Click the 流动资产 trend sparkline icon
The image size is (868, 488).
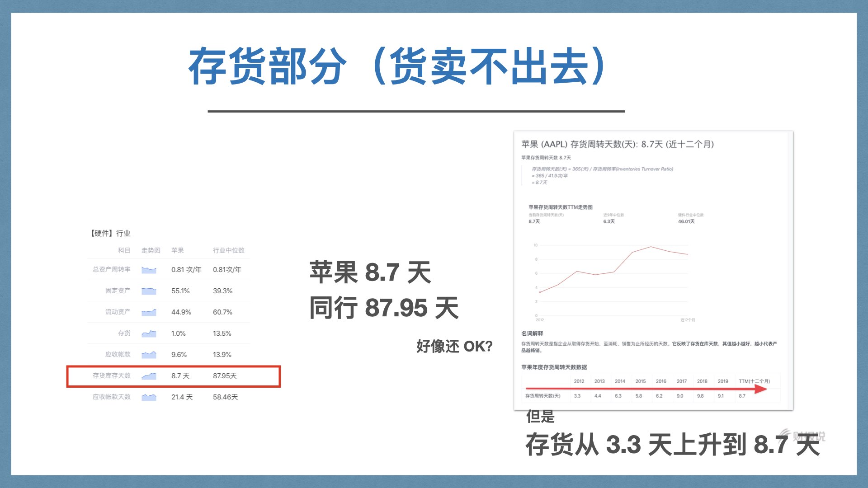(149, 313)
